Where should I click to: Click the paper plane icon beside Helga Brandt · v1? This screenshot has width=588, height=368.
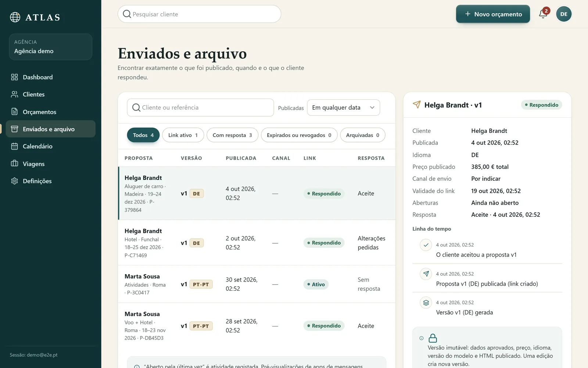coord(417,105)
